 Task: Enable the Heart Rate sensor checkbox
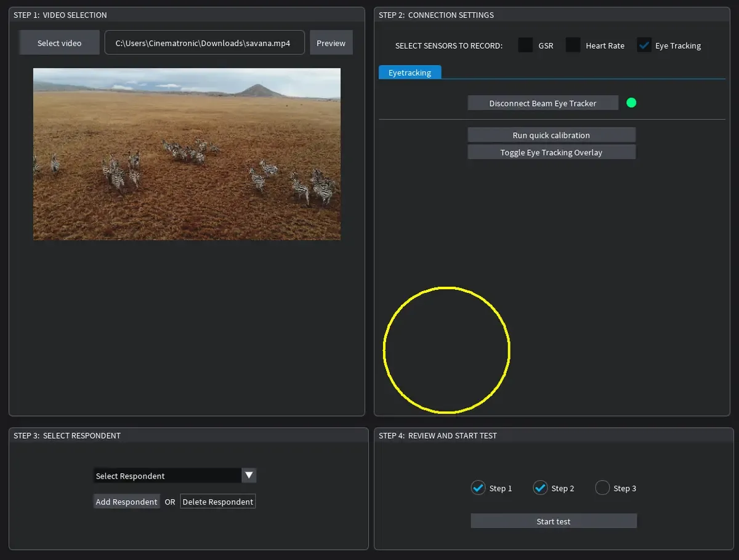click(x=573, y=45)
